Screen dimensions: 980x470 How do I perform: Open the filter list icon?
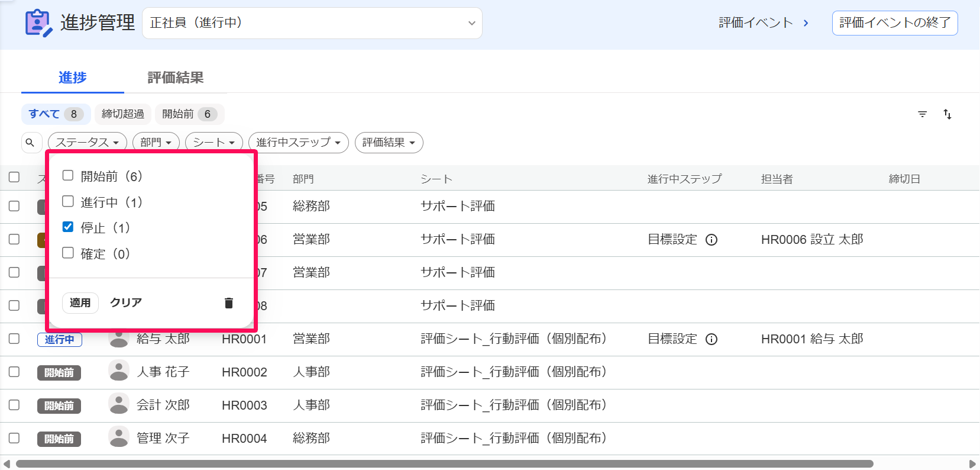(922, 114)
